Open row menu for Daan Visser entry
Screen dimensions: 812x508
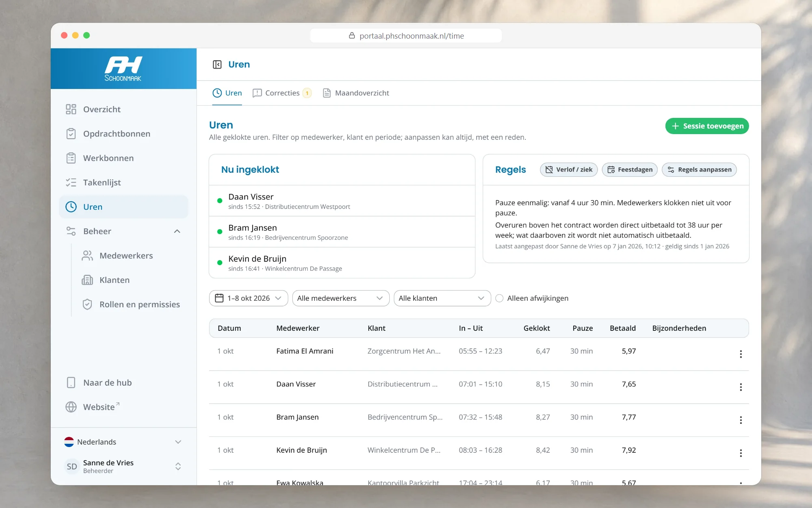(x=741, y=387)
